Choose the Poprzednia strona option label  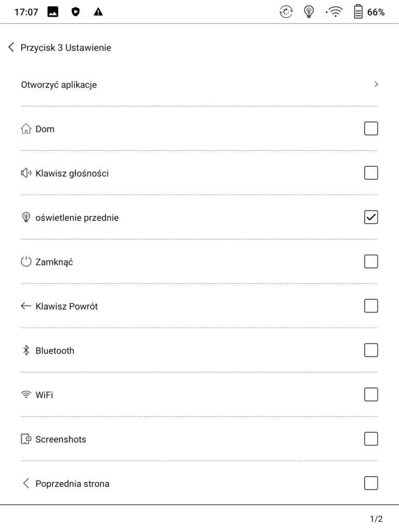72,484
